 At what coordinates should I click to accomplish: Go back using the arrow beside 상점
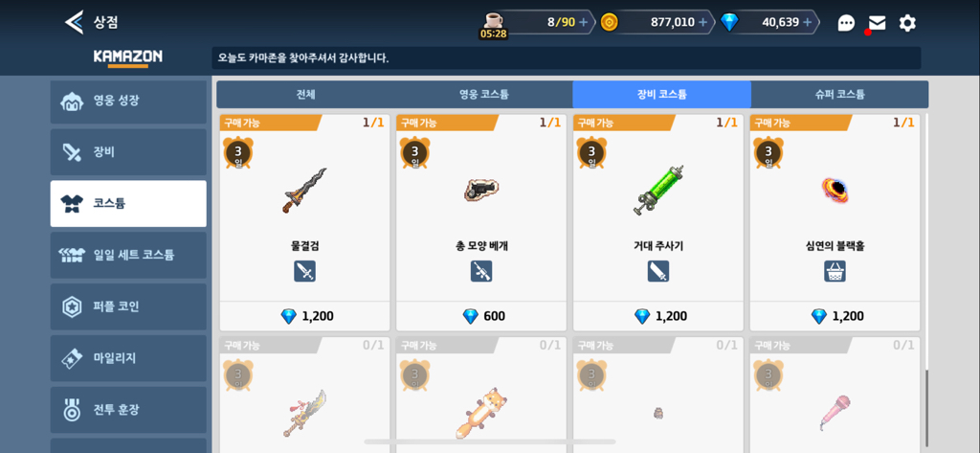[74, 23]
